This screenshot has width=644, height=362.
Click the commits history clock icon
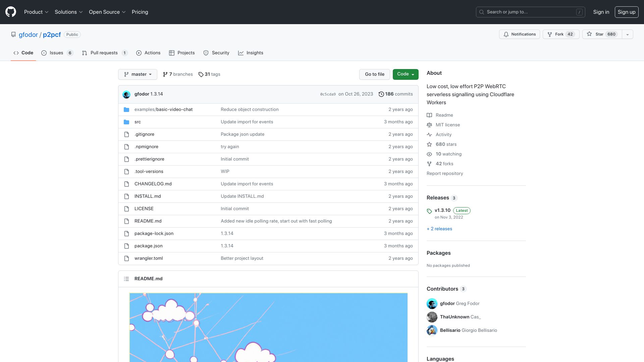[x=381, y=94]
